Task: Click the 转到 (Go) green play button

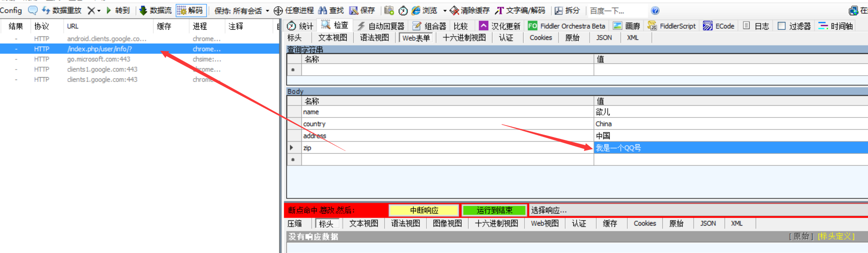Action: pos(118,10)
